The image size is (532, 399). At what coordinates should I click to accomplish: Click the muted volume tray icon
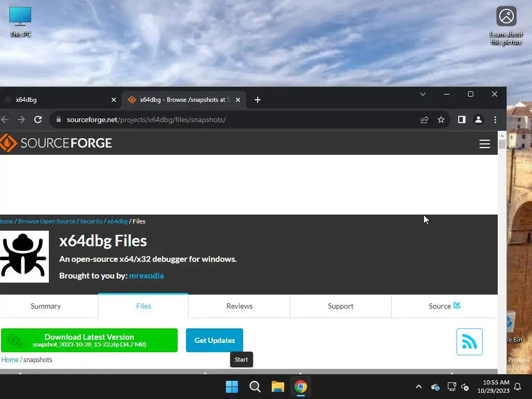pyautogui.click(x=465, y=387)
